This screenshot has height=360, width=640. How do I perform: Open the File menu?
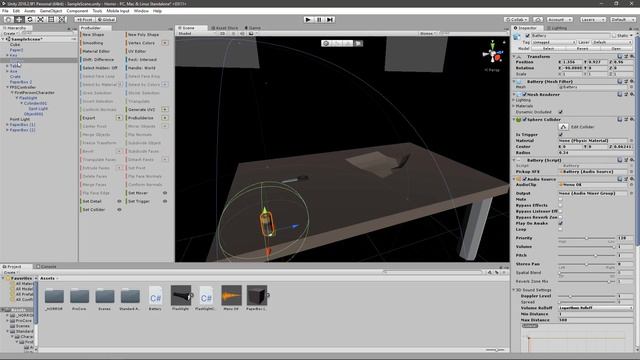[x=5, y=11]
